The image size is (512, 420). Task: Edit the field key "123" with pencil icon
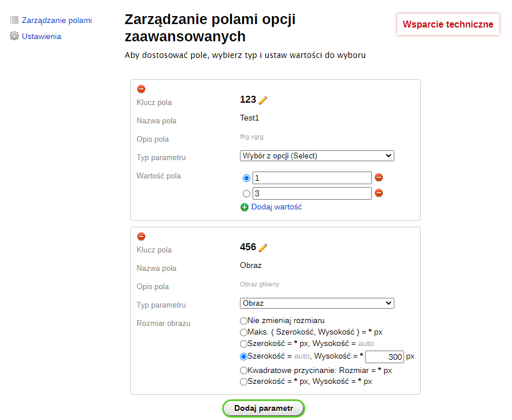coord(262,99)
